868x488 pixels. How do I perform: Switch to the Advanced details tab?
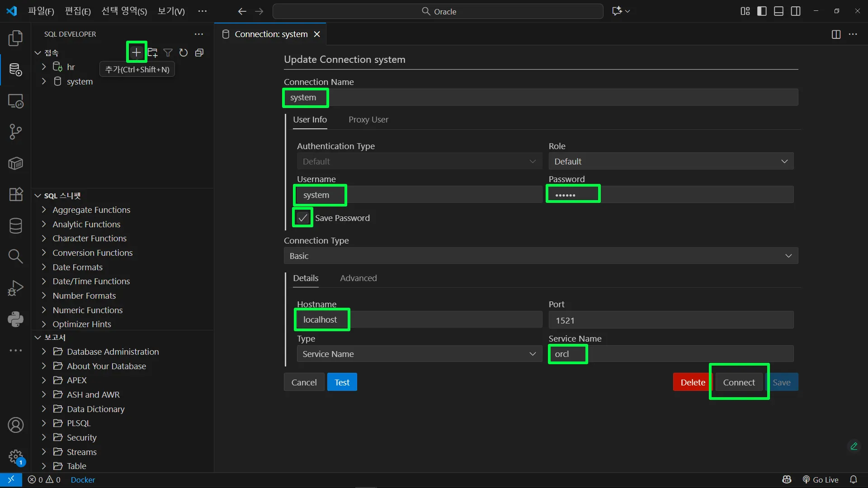tap(358, 278)
